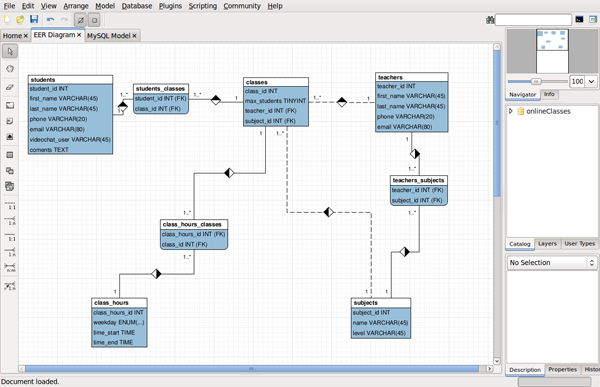Image resolution: width=600 pixels, height=387 pixels.
Task: Pick the 1:n non-identifying relationship tool
Action: [x=10, y=221]
